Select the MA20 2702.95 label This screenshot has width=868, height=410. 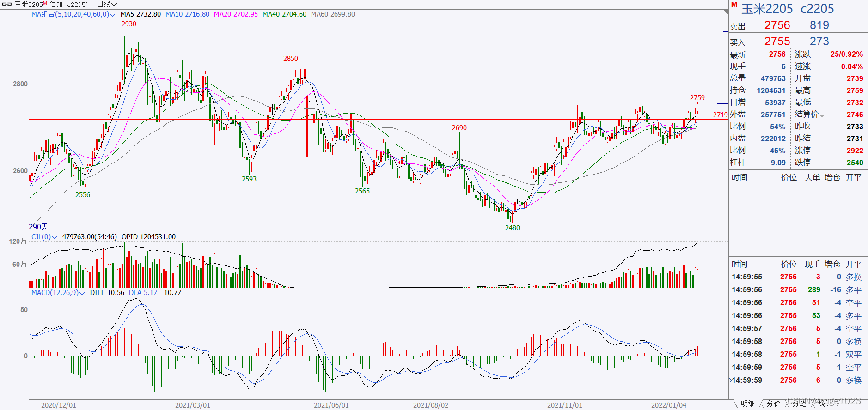click(x=236, y=14)
